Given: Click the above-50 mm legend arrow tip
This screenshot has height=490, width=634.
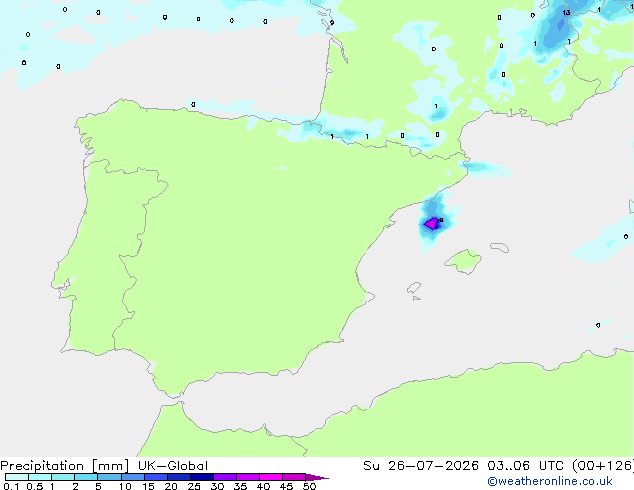Looking at the screenshot, I should 317,477.
